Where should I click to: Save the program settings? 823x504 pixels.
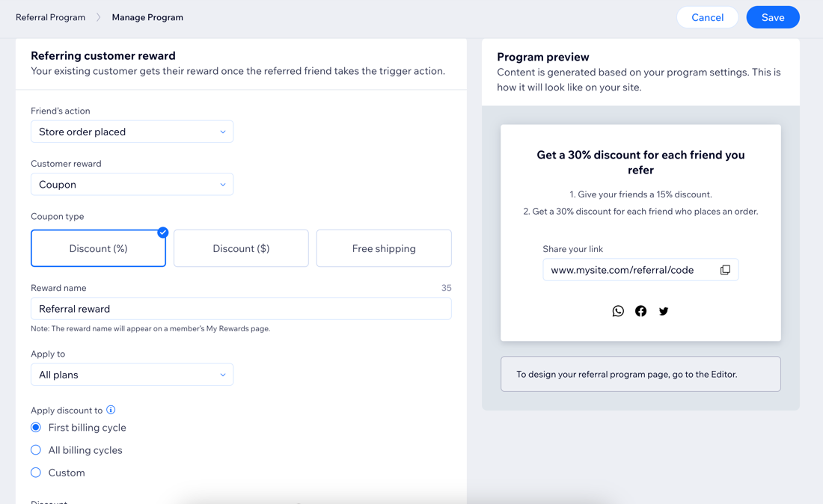point(773,17)
